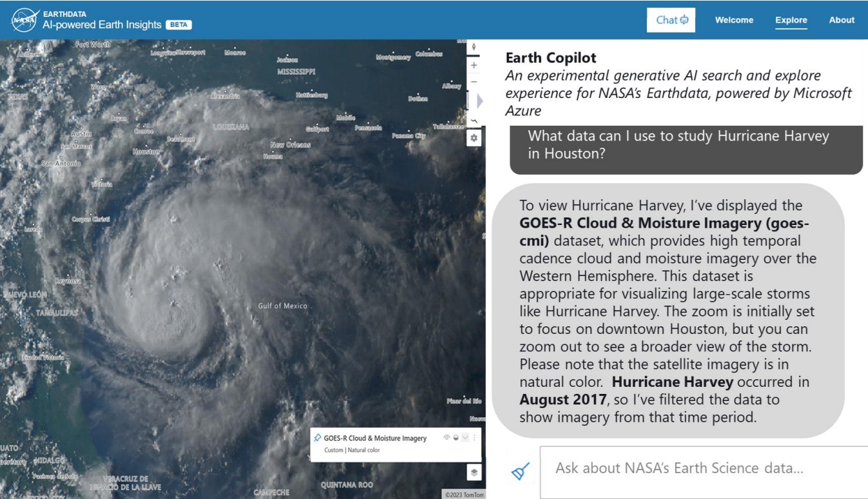Click the 'New Orleans' label on the map
Viewport: 868px width, 499px height.
pyautogui.click(x=290, y=145)
